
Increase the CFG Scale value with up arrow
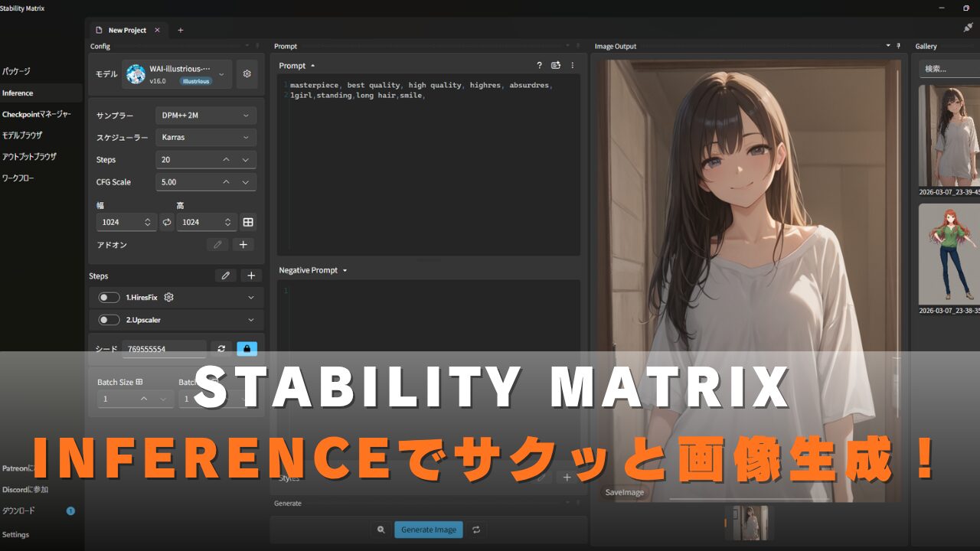point(226,182)
